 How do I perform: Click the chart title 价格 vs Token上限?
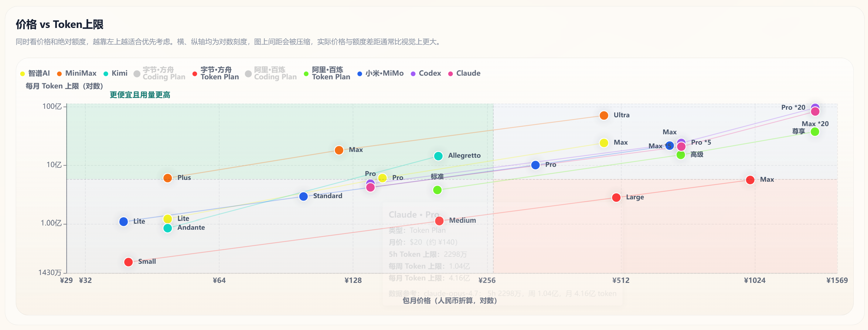point(60,24)
